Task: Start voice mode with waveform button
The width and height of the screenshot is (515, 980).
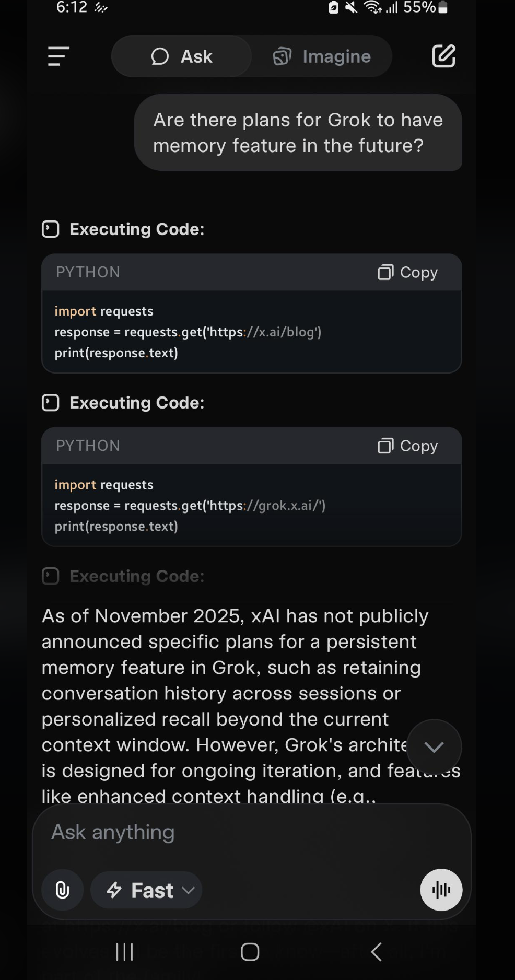Action: click(441, 890)
